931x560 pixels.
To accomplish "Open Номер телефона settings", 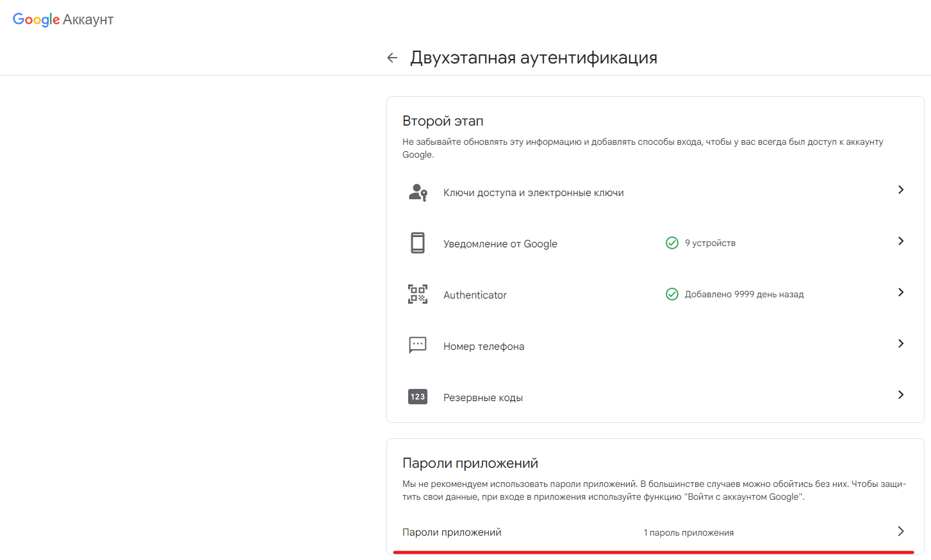I will pos(655,346).
